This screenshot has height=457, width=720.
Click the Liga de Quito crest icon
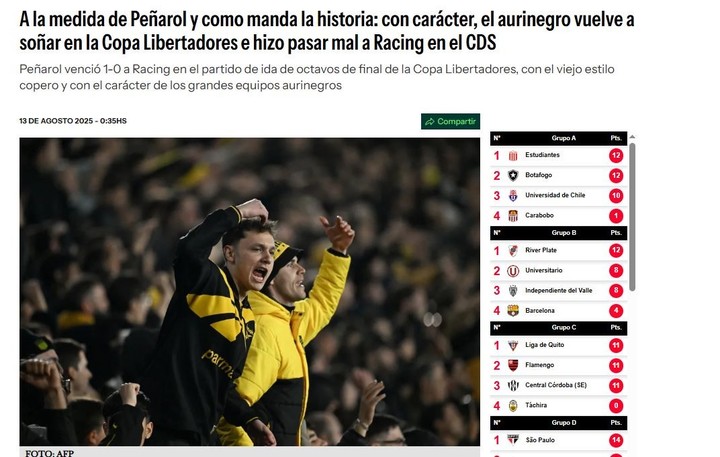point(513,345)
